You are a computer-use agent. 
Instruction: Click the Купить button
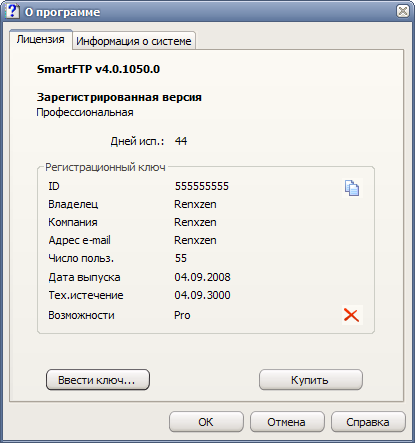click(310, 380)
